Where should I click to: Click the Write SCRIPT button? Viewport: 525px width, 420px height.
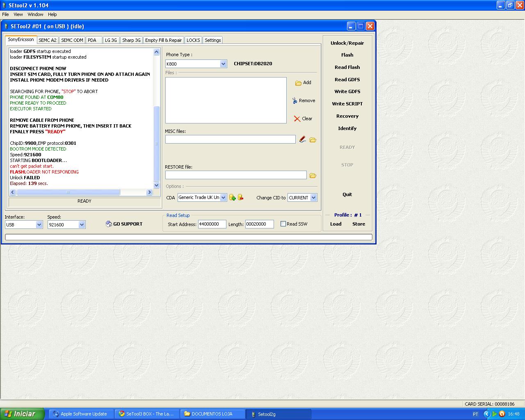click(347, 104)
